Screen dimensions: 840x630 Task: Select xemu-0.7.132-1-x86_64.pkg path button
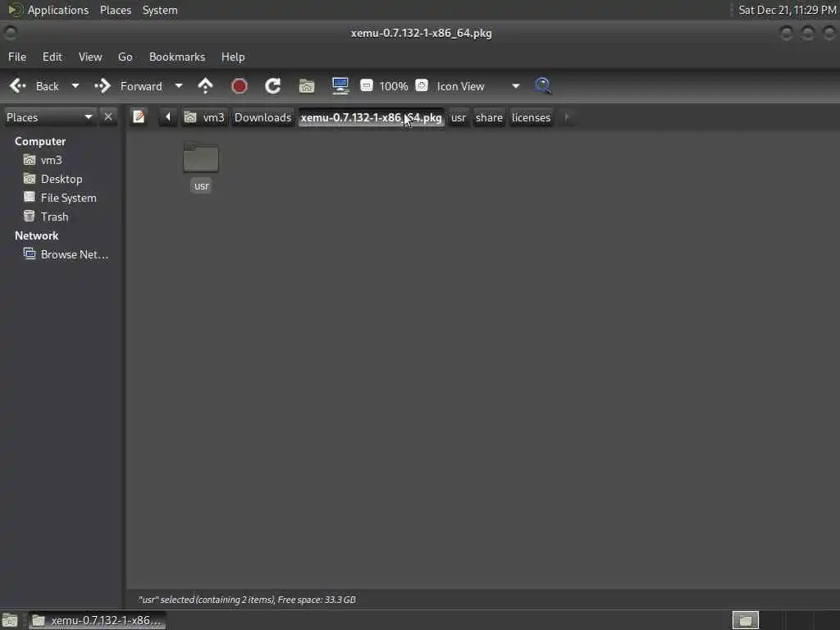pos(372,117)
